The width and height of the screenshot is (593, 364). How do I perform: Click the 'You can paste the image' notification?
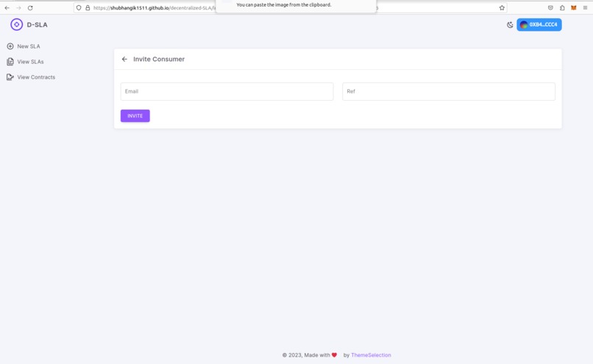coord(296,5)
